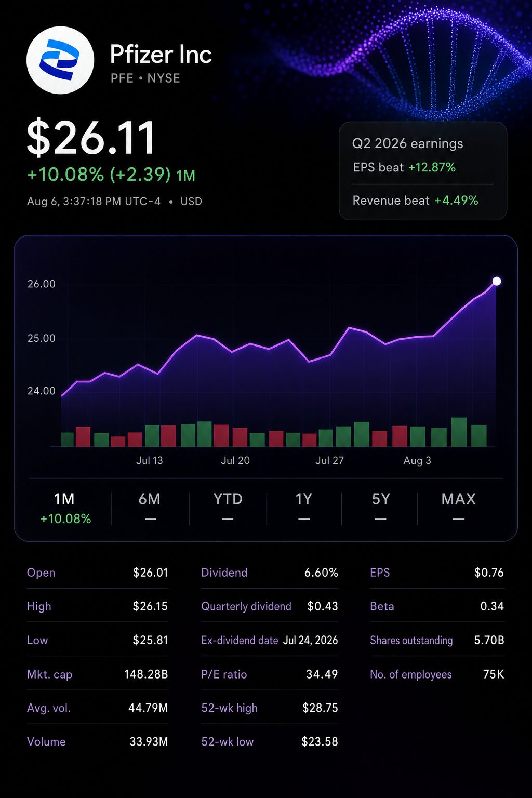Switch to the MAX time range tab
The image size is (532, 798).
click(x=459, y=508)
